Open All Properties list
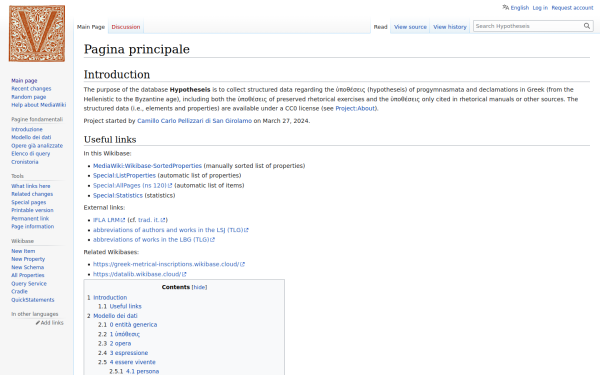This screenshot has height=375, width=600. (28, 275)
